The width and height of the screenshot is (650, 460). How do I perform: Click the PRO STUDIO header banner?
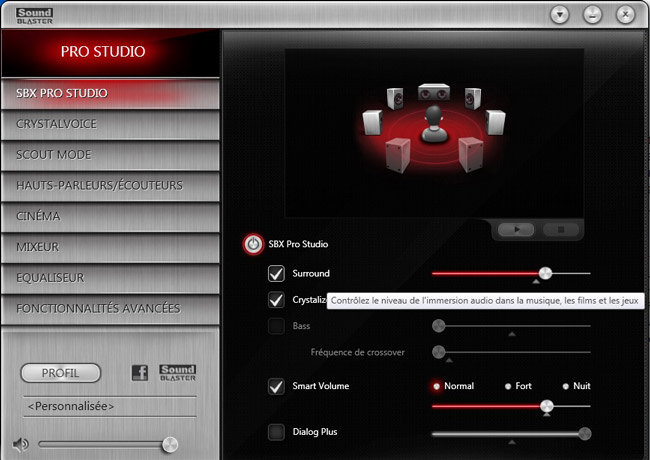(x=110, y=53)
